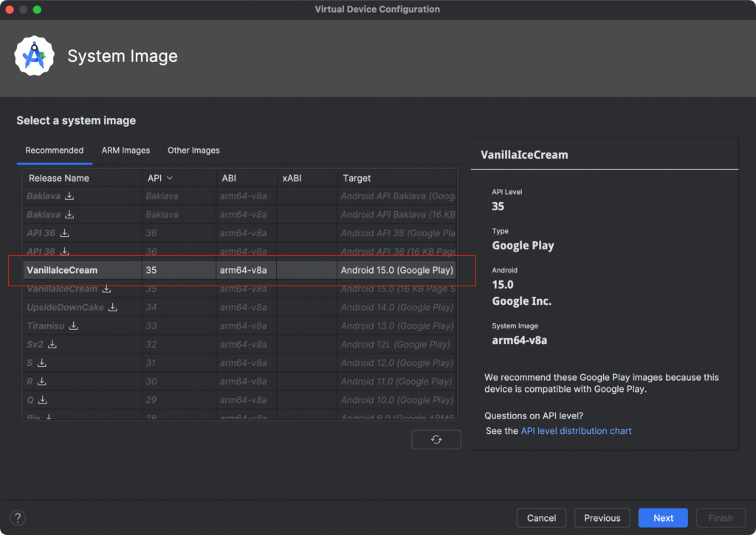The height and width of the screenshot is (535, 756).
Task: Download VanillaIceCream 16 KB page size image
Action: click(106, 289)
